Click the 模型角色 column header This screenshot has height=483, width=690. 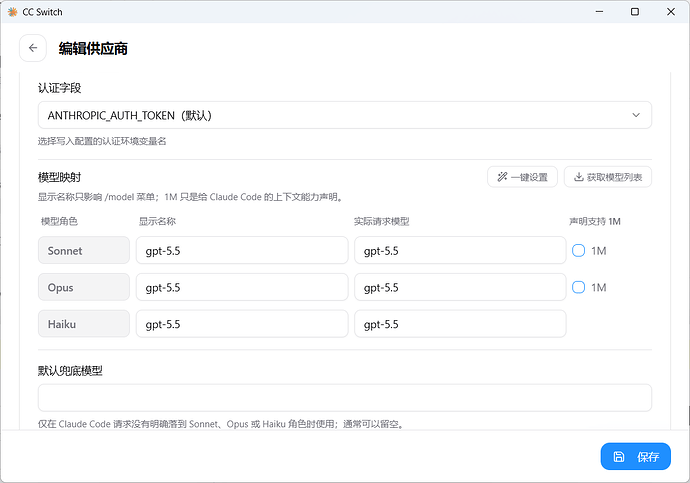59,221
